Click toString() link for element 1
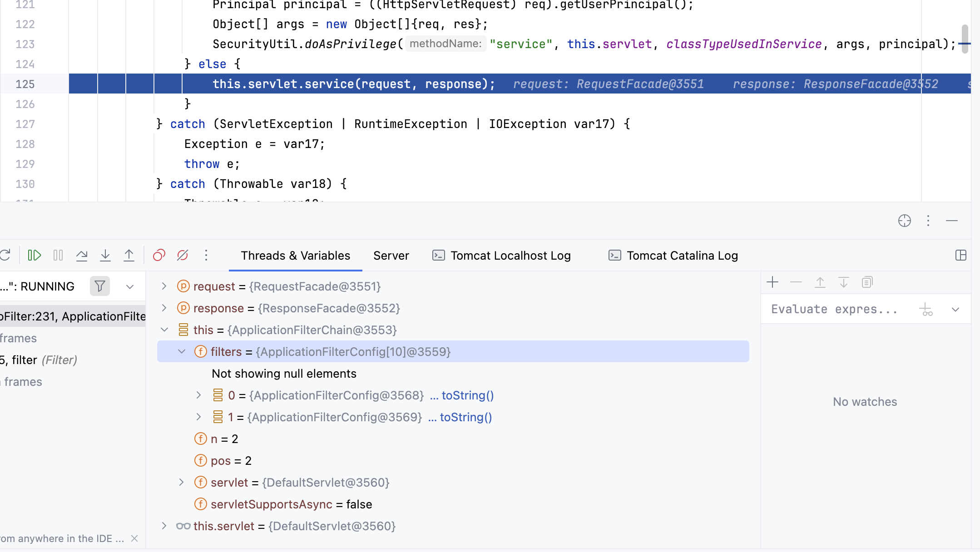The height and width of the screenshot is (552, 980). (465, 417)
